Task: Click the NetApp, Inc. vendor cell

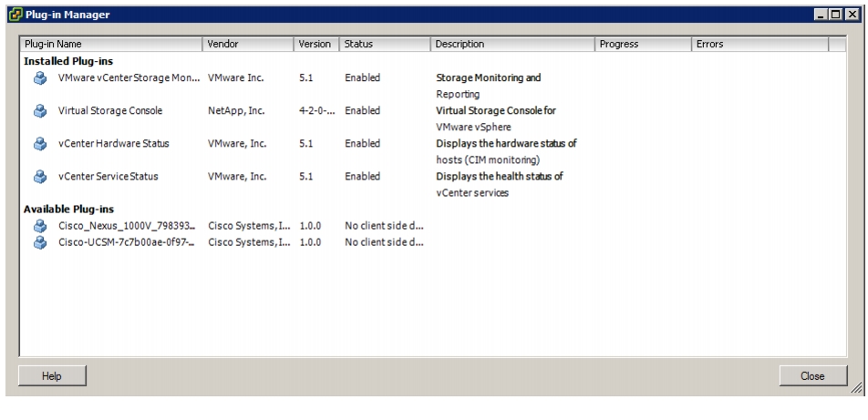Action: tap(236, 110)
